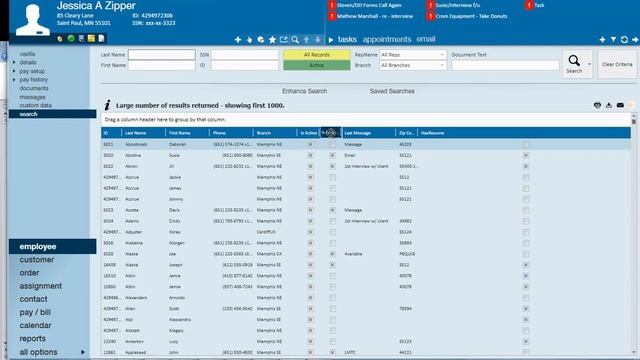Click the email envelope icon above results grid
The width and height of the screenshot is (640, 360).
click(620, 105)
